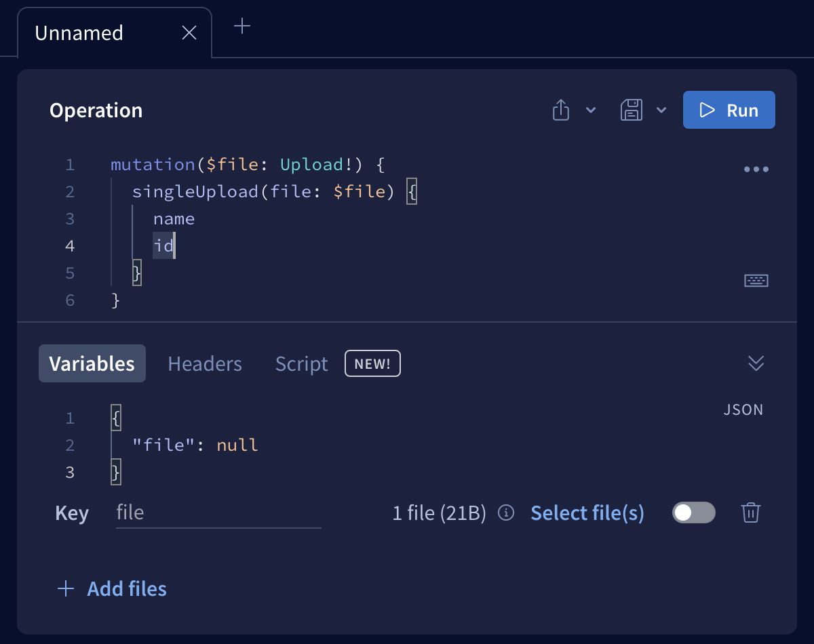Delete the file entry with trash icon
The height and width of the screenshot is (644, 814).
(x=750, y=513)
